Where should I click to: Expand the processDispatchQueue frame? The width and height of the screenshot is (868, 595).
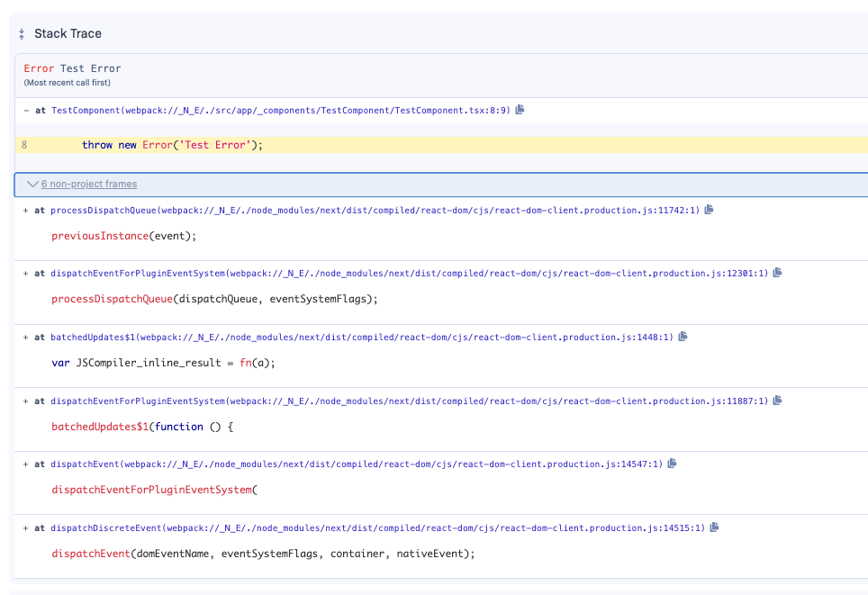[x=25, y=211]
